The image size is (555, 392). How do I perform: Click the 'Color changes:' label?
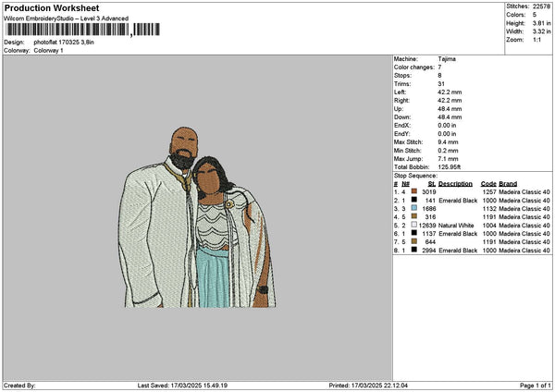[414, 67]
